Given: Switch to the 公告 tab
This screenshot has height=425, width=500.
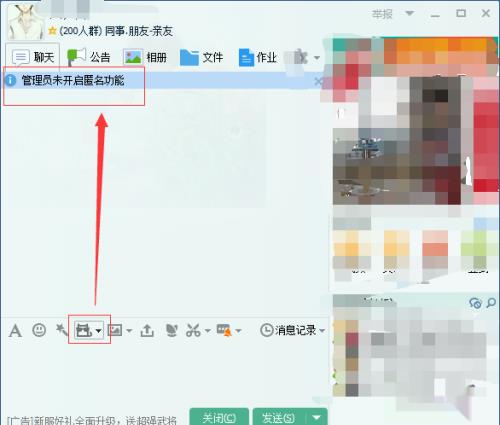Looking at the screenshot, I should click(x=89, y=57).
